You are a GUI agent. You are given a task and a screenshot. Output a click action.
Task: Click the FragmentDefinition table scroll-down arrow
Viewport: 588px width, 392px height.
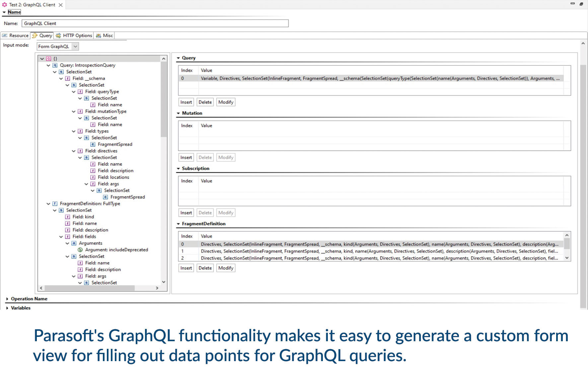567,258
